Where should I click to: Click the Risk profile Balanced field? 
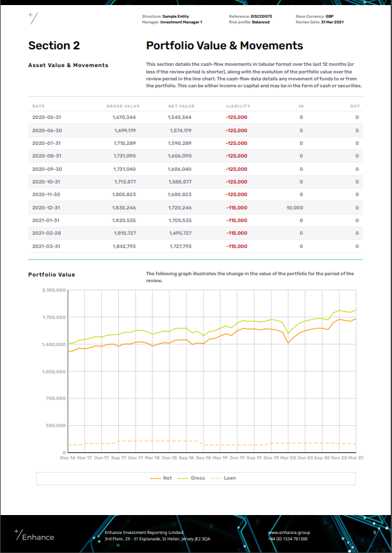pos(249,22)
